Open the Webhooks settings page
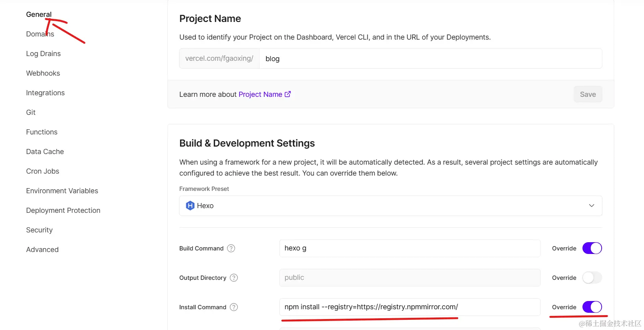 tap(43, 73)
